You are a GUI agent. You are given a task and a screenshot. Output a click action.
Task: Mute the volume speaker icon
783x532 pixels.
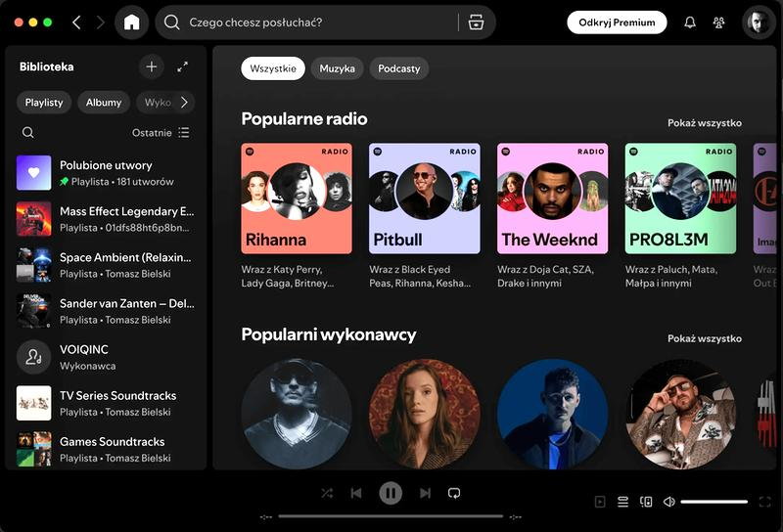[x=669, y=502]
